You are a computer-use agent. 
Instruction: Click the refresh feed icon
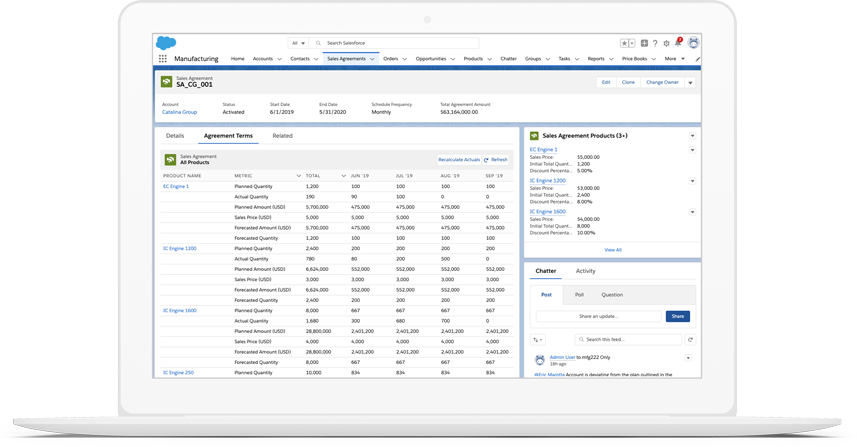click(690, 340)
